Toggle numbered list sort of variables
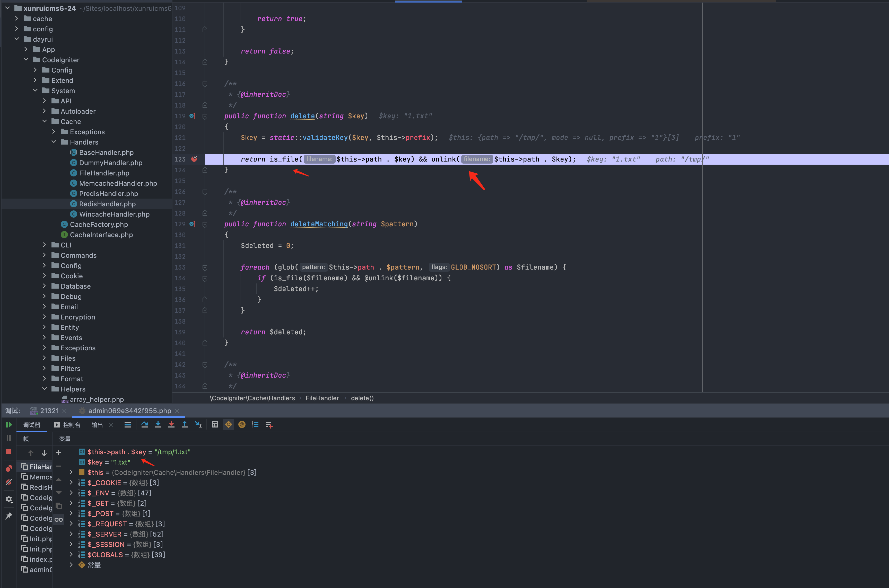The width and height of the screenshot is (889, 588). 255,425
